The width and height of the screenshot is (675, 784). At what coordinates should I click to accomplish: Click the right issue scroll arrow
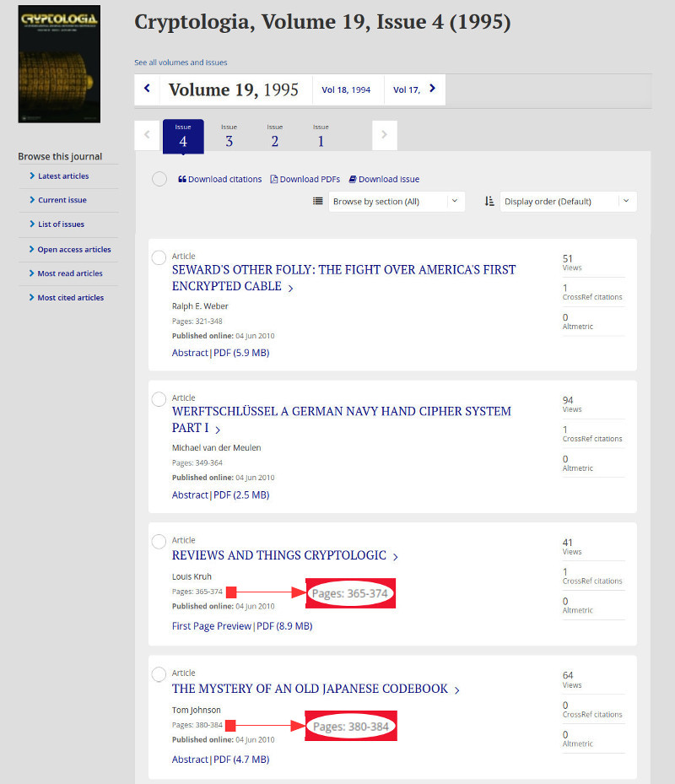click(x=384, y=134)
